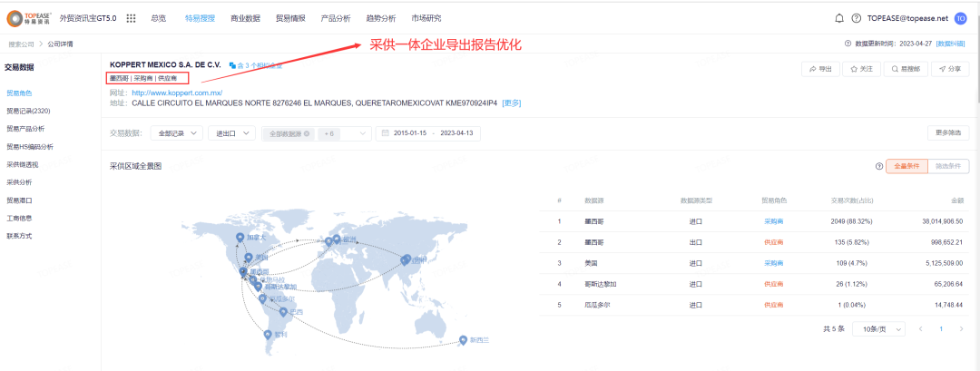The height and width of the screenshot is (371, 980).
Task: Click the 哥斯达黎加 map pin
Action: point(258,286)
